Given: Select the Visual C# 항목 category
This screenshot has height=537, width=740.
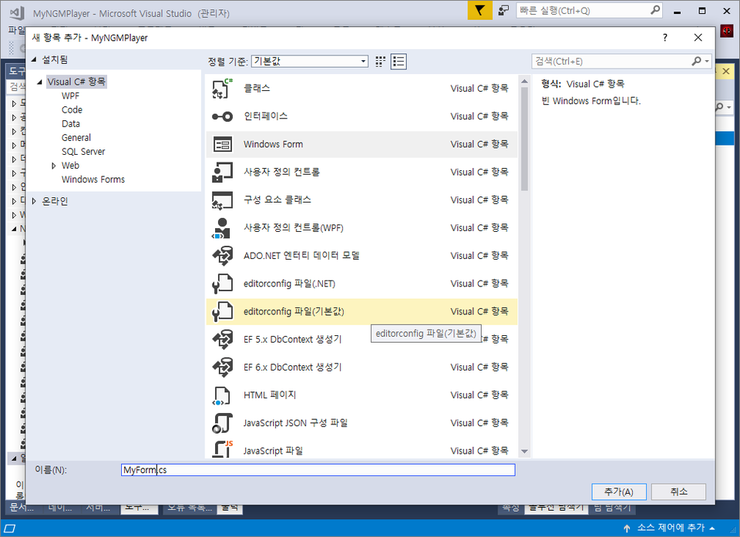Looking at the screenshot, I should (x=76, y=82).
